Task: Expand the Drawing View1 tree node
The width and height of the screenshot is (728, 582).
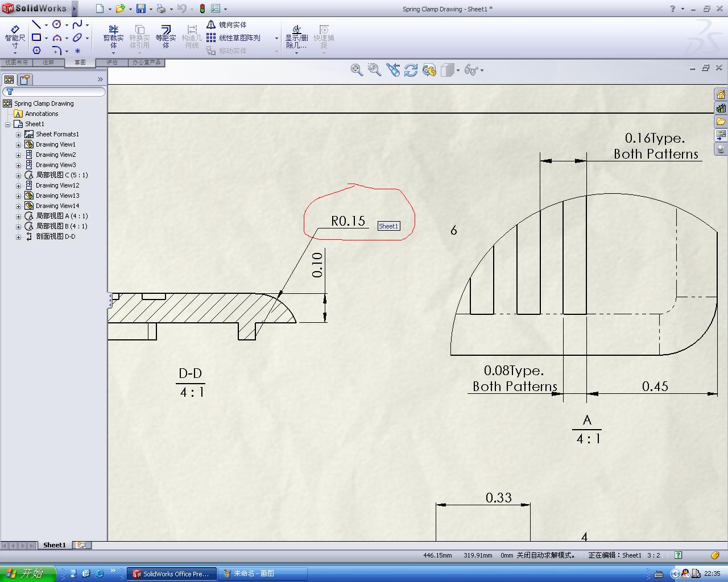Action: click(x=18, y=145)
